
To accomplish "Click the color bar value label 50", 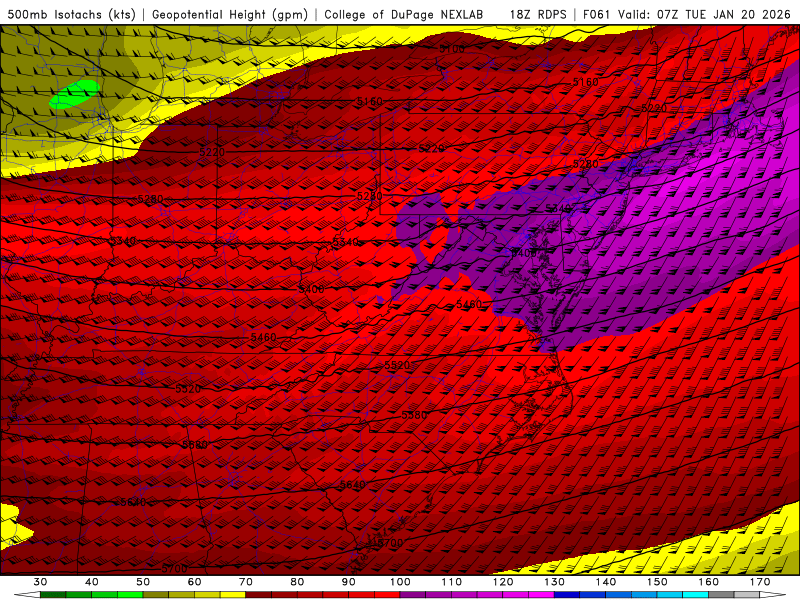I will tap(143, 582).
